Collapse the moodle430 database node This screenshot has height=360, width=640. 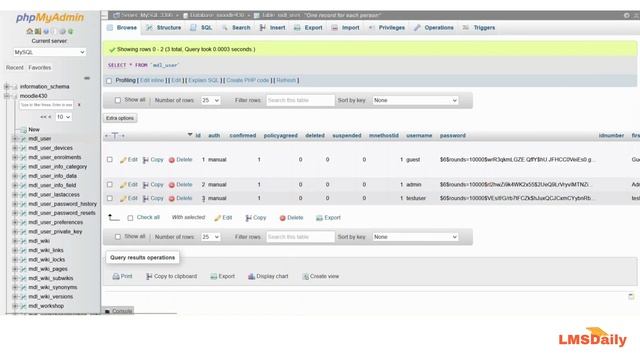click(x=6, y=96)
